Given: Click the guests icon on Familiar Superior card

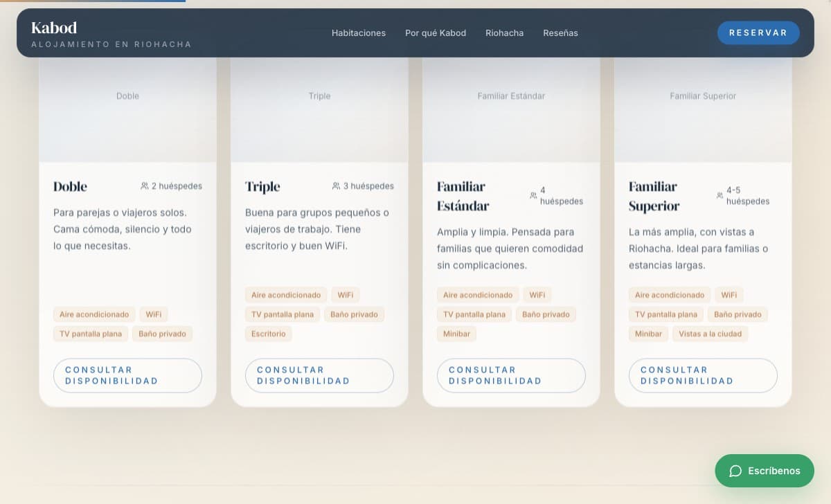Looking at the screenshot, I should click(720, 195).
